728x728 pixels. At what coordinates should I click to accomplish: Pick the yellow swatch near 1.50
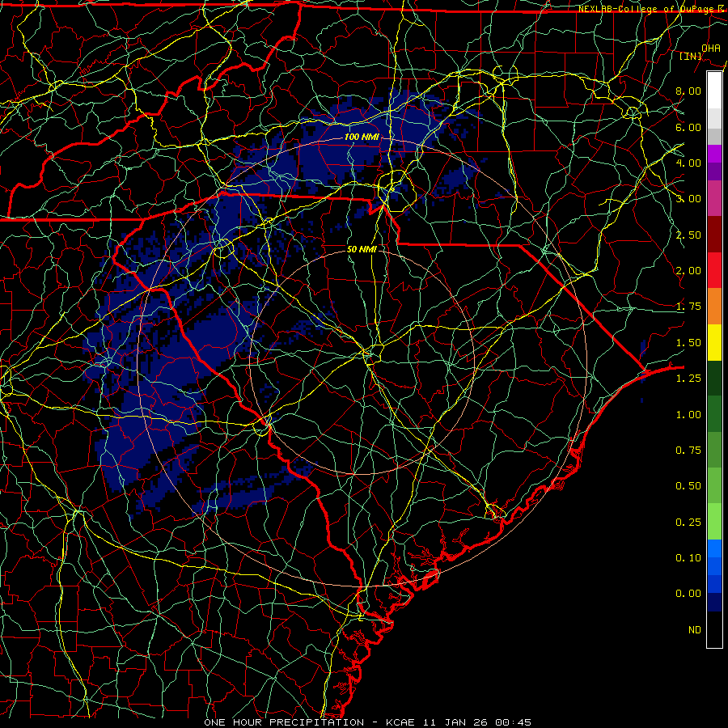[714, 342]
